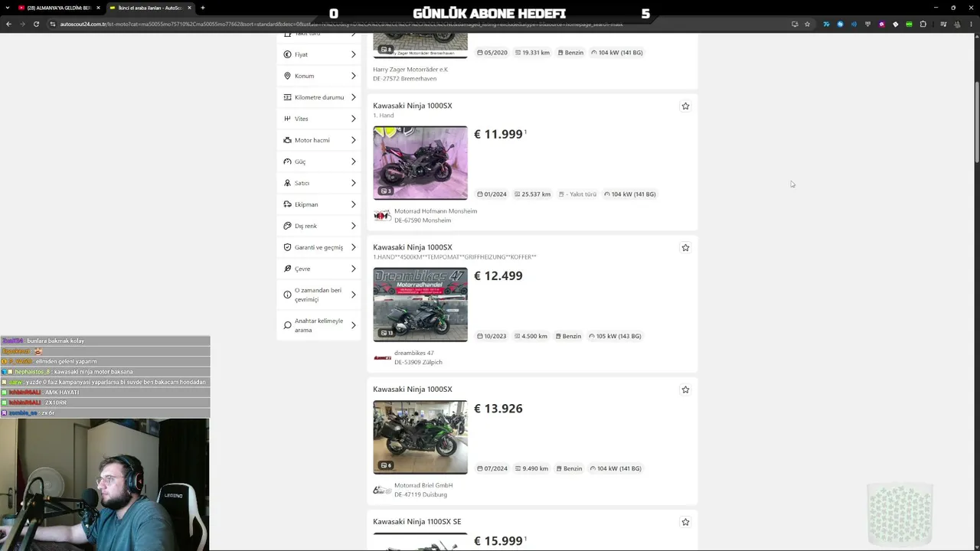The height and width of the screenshot is (551, 980).
Task: Click the Motorrad Hofmann Monsheim dealer logo
Action: 382,216
